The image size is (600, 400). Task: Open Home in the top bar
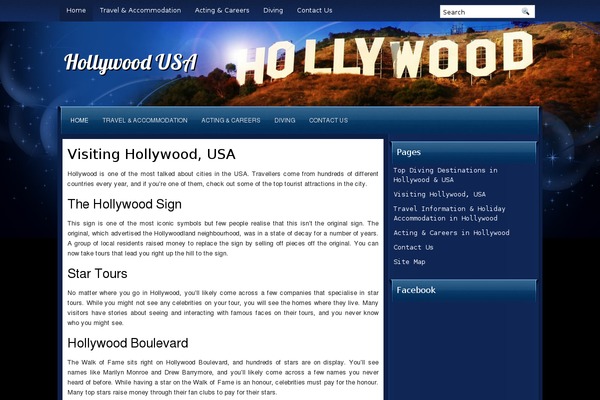coord(76,10)
